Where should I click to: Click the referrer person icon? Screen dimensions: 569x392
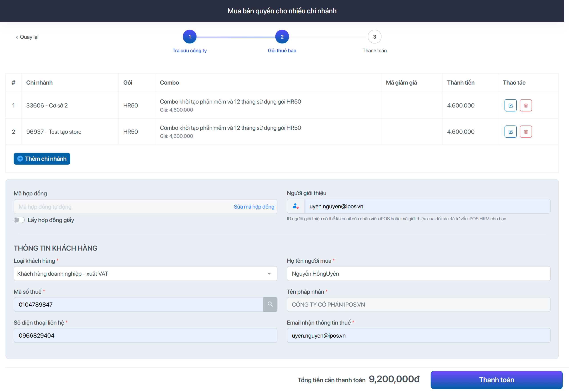pos(296,206)
